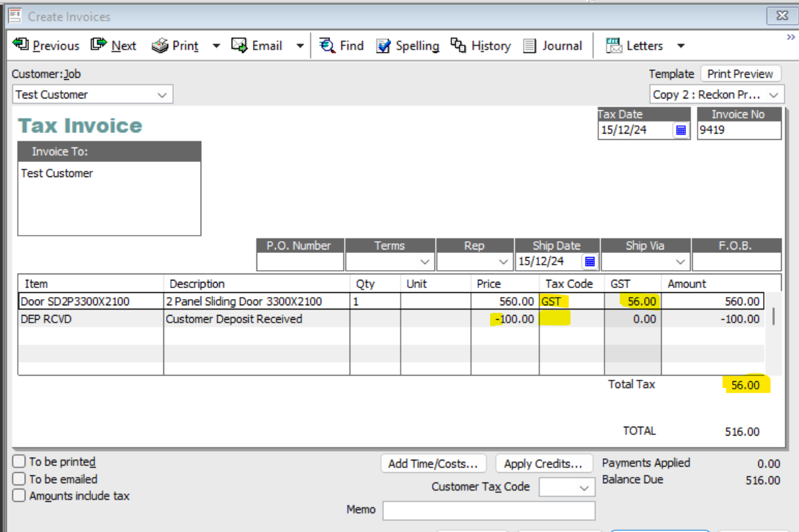Click the Invoice To address box
The height and width of the screenshot is (532, 799).
[x=109, y=198]
